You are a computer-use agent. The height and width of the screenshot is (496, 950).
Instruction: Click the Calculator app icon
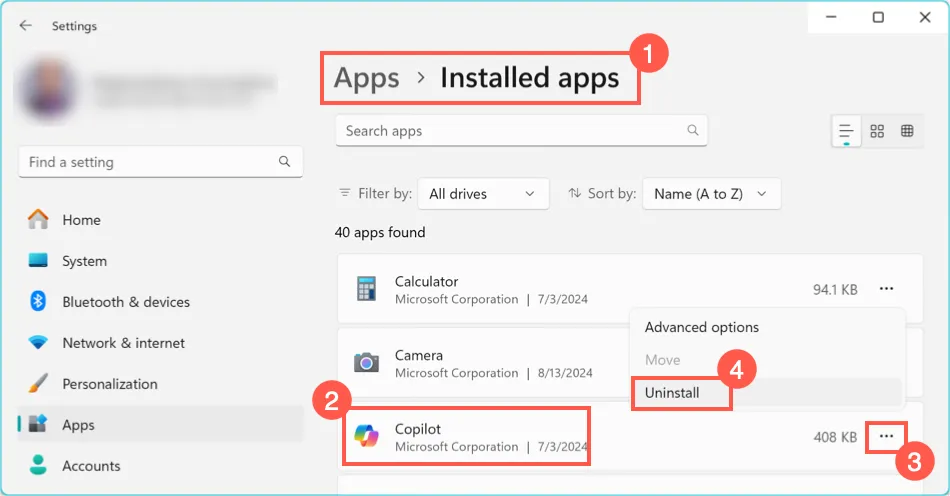(x=366, y=289)
